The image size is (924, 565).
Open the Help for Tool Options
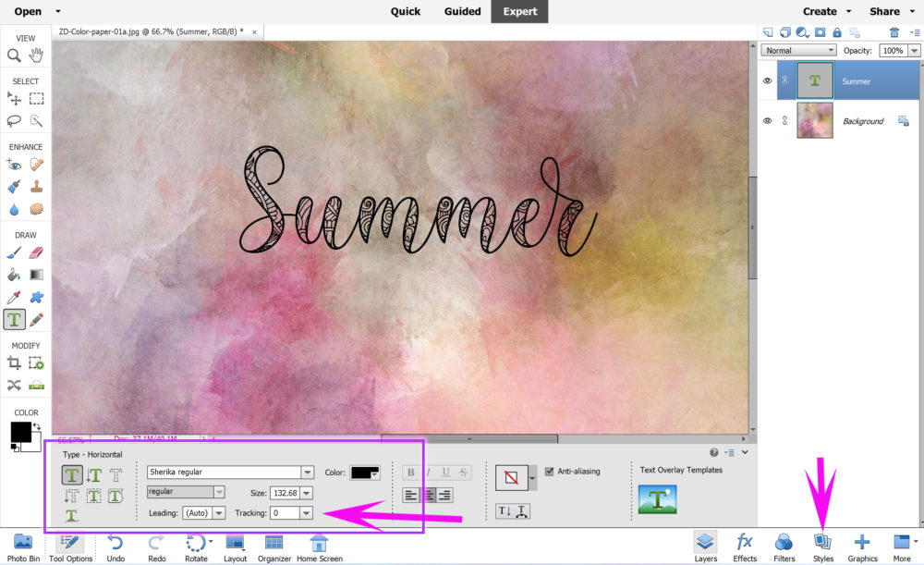click(713, 452)
